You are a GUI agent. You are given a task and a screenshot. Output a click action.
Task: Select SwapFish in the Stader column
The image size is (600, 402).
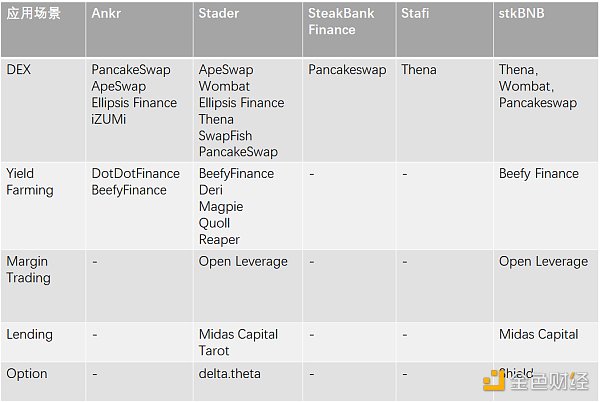pyautogui.click(x=226, y=135)
